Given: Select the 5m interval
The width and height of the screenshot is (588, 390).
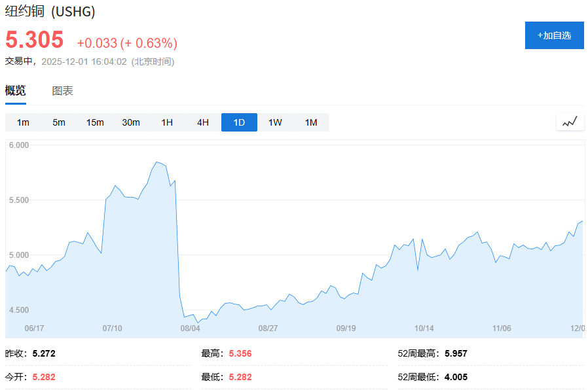Looking at the screenshot, I should click(x=59, y=122).
